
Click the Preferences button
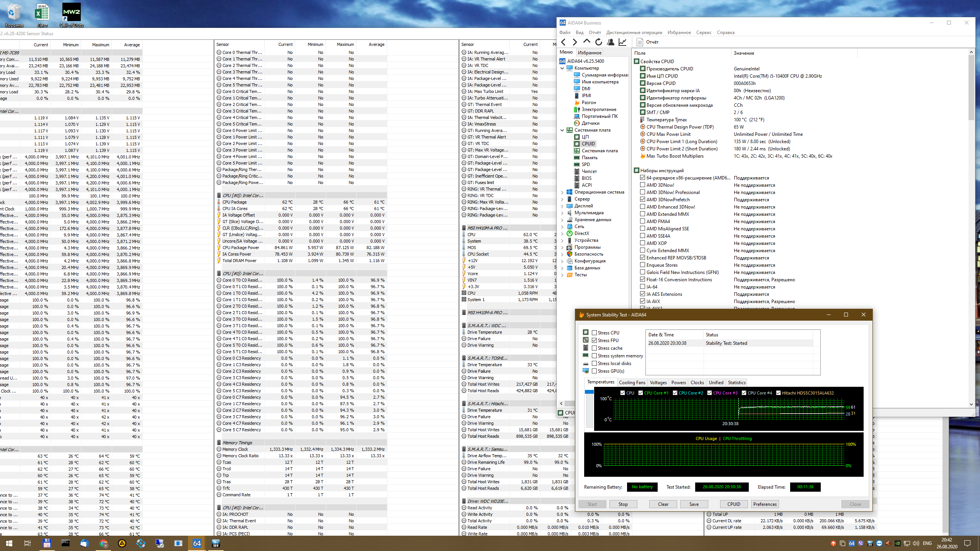[x=764, y=504]
